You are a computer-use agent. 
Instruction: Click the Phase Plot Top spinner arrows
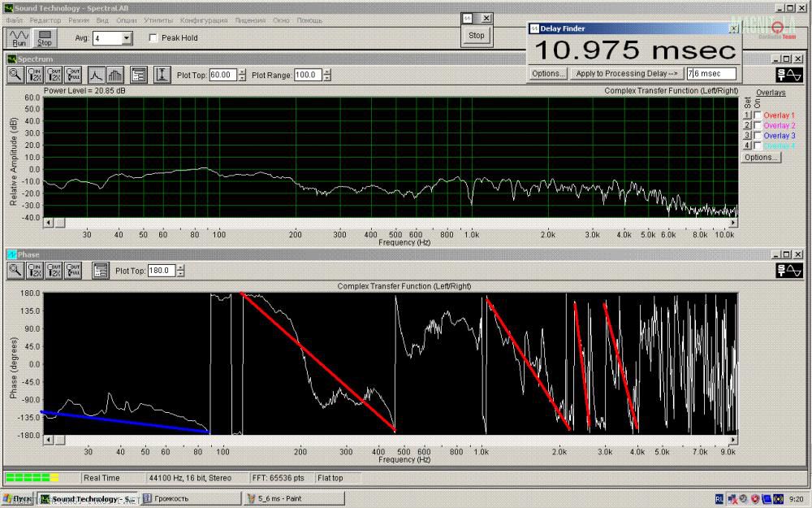pyautogui.click(x=180, y=271)
